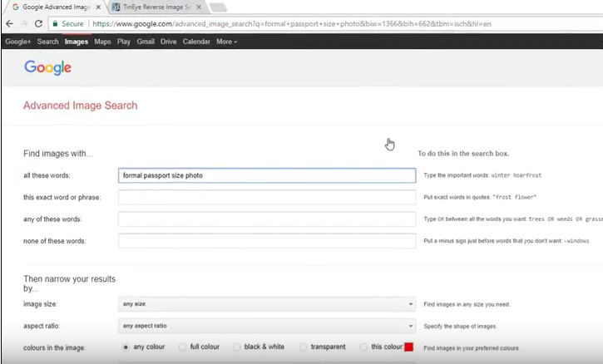This screenshot has width=603, height=364.
Task: Click the green Secure padlock icon
Action: click(56, 24)
